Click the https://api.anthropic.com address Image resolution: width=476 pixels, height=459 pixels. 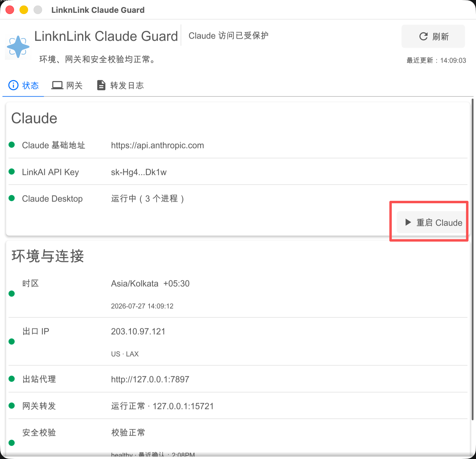coord(157,145)
